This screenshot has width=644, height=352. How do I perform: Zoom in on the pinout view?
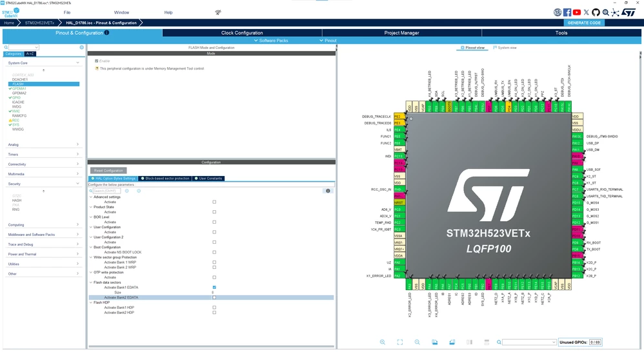[383, 342]
